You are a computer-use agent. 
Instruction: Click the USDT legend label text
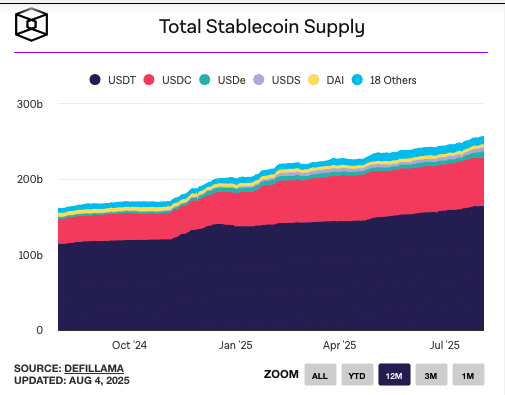pos(122,80)
